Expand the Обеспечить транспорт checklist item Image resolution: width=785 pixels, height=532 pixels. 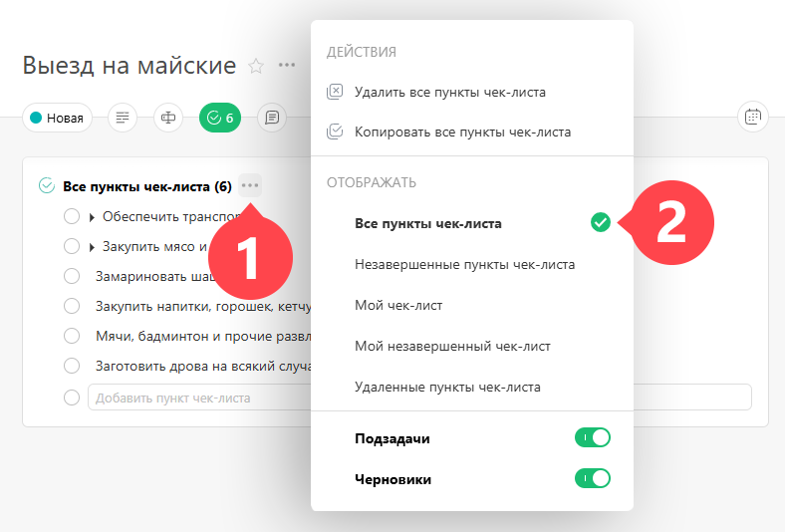(x=92, y=217)
